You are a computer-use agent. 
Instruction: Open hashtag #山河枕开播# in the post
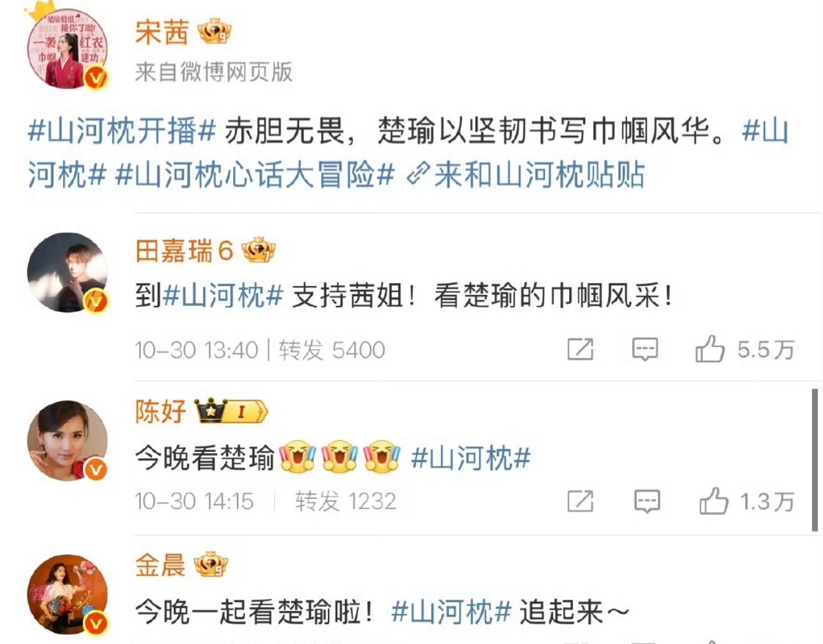(122, 131)
